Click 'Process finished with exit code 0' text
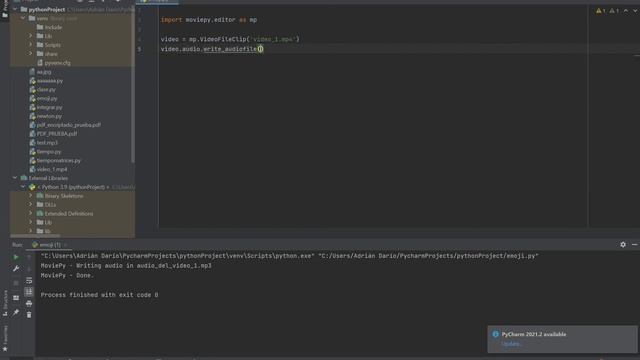The image size is (640, 360). 99,295
